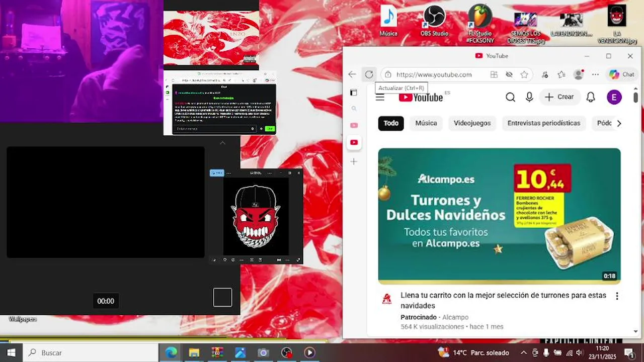Open weather widget 14°C Parc. soleado
This screenshot has width=644, height=362.
coord(473,353)
